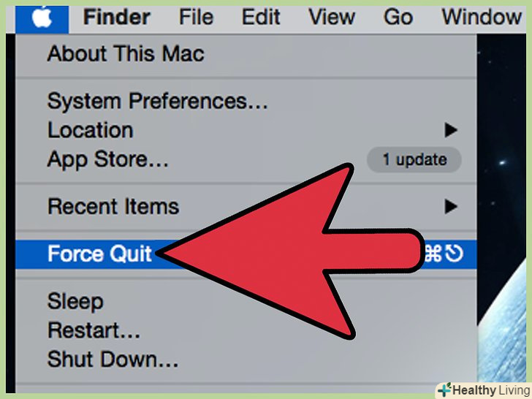Open the File menu

tap(196, 17)
